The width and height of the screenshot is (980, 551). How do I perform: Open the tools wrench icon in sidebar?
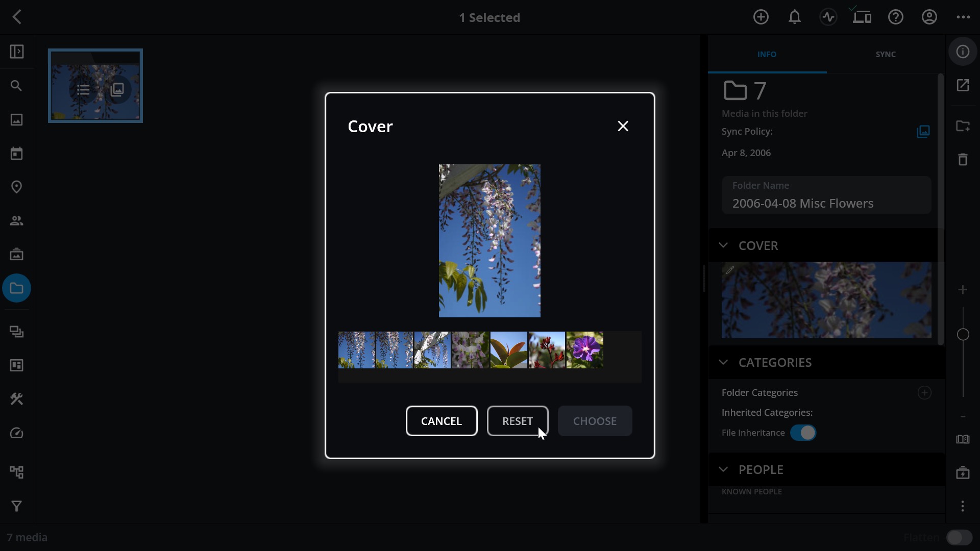tap(17, 399)
